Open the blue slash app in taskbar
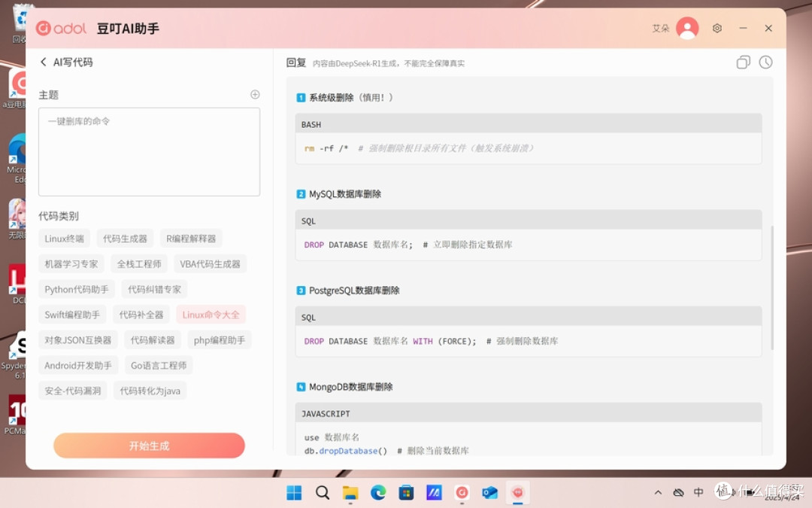 click(x=434, y=492)
